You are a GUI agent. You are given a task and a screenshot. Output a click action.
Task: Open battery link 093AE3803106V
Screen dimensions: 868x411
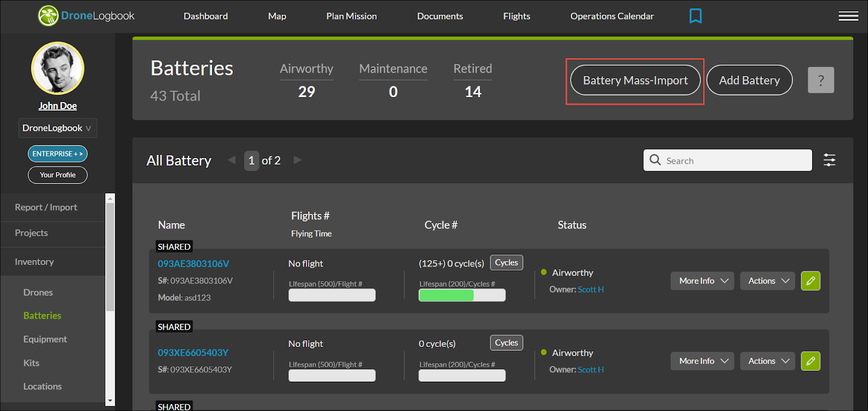click(194, 264)
